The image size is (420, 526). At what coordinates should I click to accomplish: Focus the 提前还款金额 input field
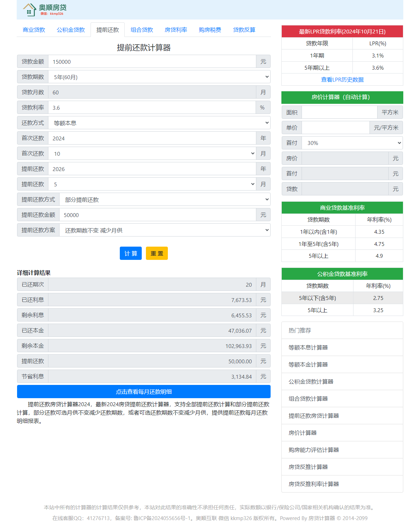[157, 215]
